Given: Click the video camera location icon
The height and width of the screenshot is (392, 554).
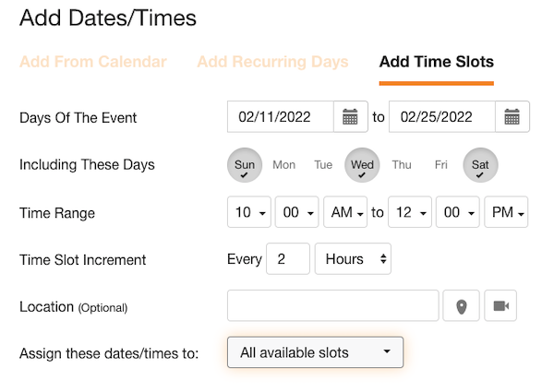Looking at the screenshot, I should coord(500,306).
